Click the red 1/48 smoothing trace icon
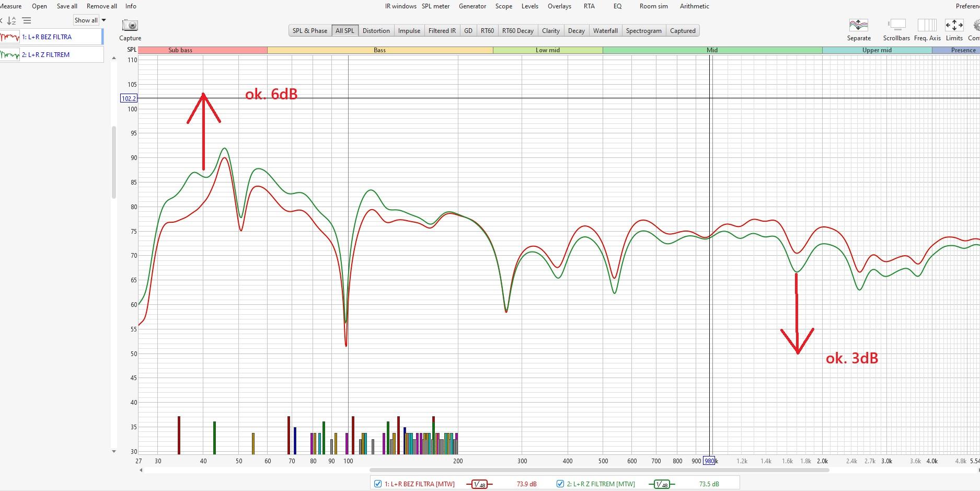The width and height of the screenshot is (980, 491). pos(479,484)
